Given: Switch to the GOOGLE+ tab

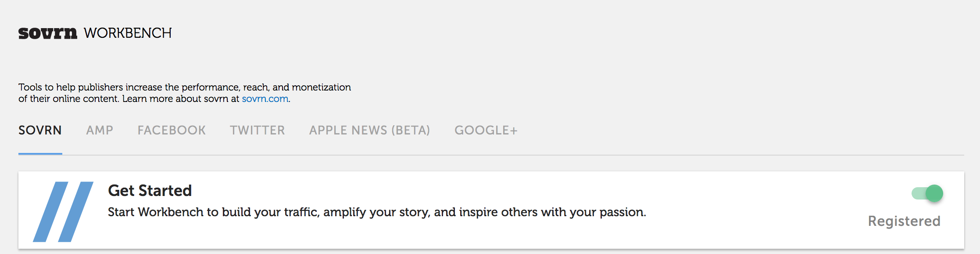Looking at the screenshot, I should 486,130.
